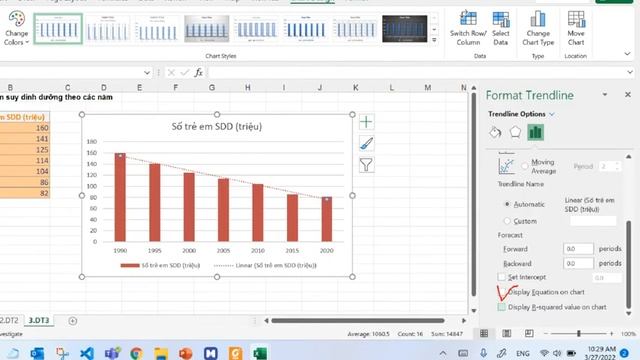Tick Display R-squared value on chart
The width and height of the screenshot is (640, 360).
click(502, 307)
